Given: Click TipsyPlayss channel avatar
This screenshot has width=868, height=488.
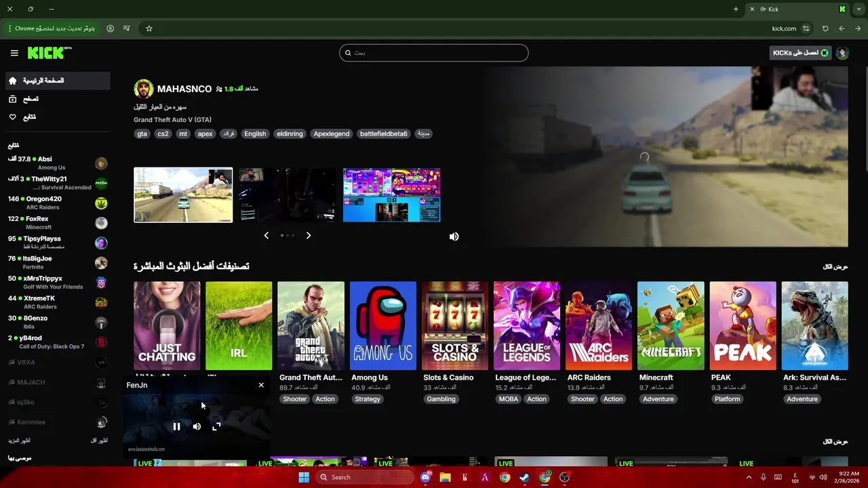Looking at the screenshot, I should point(101,243).
